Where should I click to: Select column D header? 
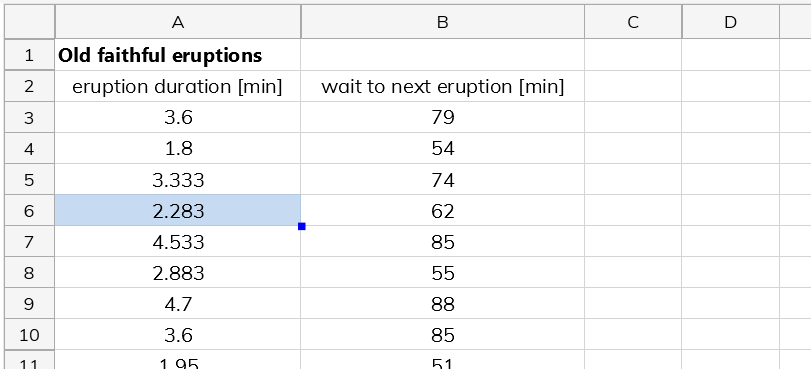coord(730,22)
